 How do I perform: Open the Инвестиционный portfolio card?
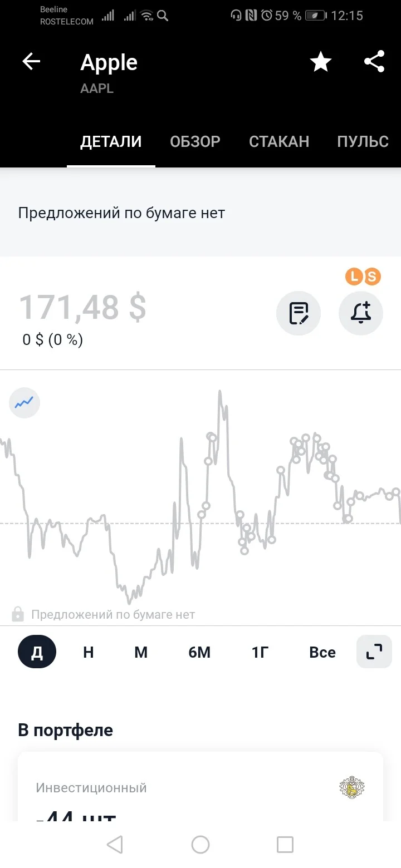(x=200, y=787)
